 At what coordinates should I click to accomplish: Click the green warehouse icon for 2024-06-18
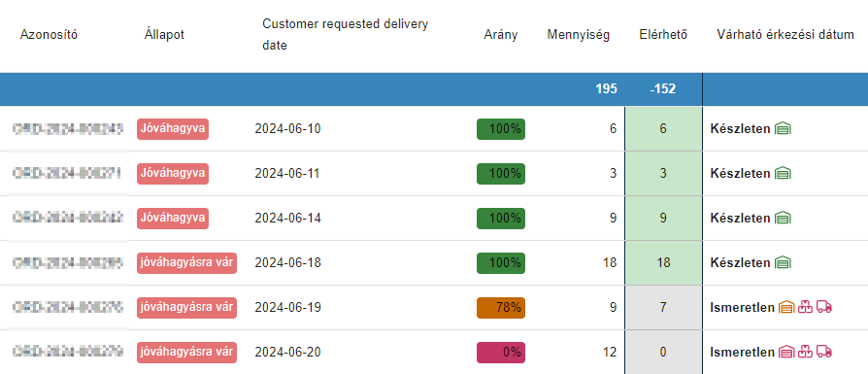pos(783,262)
